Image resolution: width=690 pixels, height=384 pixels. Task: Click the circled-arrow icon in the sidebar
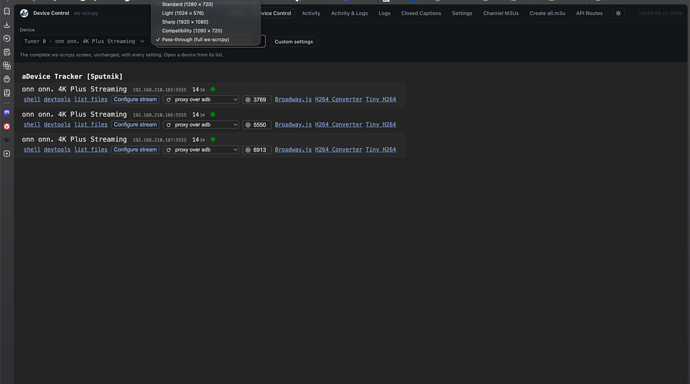click(x=7, y=39)
